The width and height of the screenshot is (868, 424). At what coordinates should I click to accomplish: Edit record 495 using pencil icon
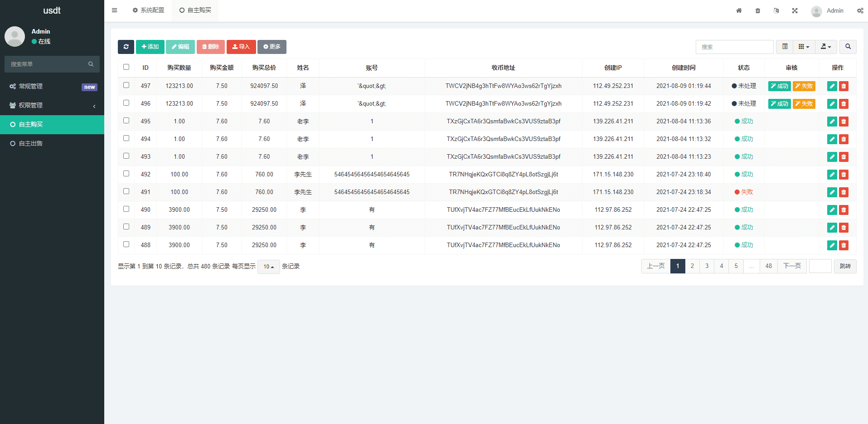pos(832,122)
